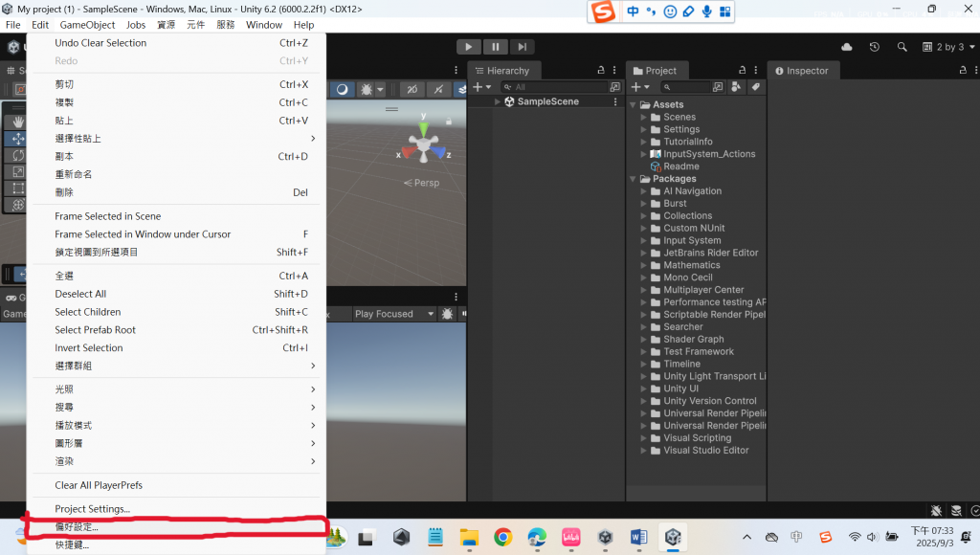Toggle Persp projection label in Scene view
Image resolution: width=980 pixels, height=555 pixels.
click(x=422, y=183)
